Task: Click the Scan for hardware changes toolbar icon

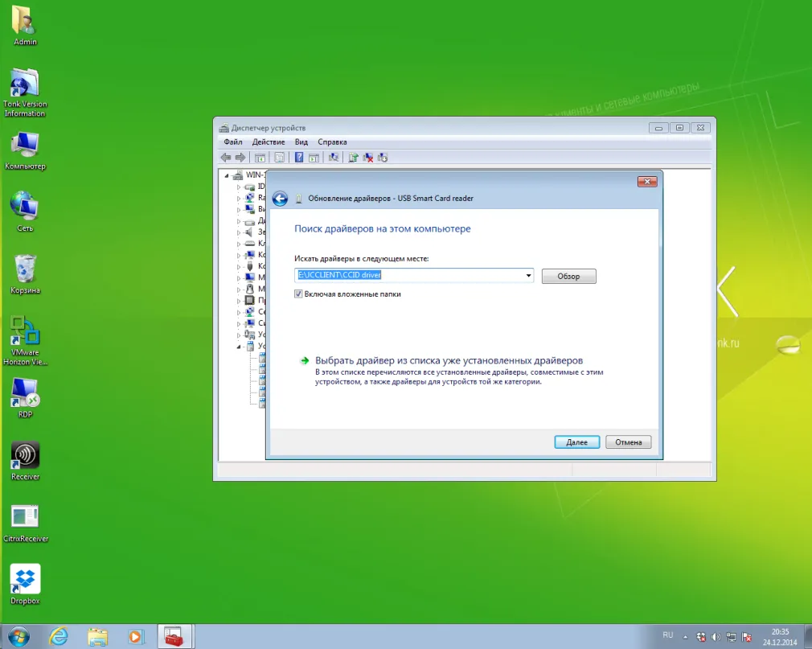Action: point(334,158)
